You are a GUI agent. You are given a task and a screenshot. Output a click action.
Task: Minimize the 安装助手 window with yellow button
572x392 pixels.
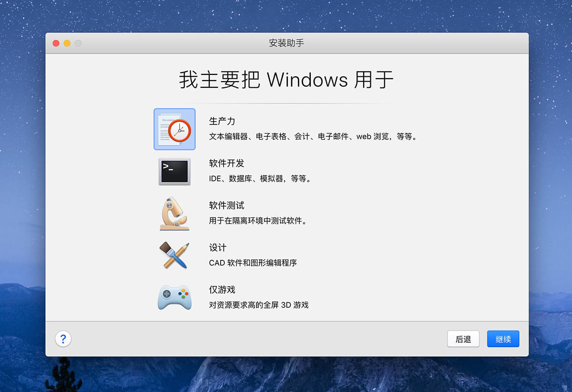[67, 43]
